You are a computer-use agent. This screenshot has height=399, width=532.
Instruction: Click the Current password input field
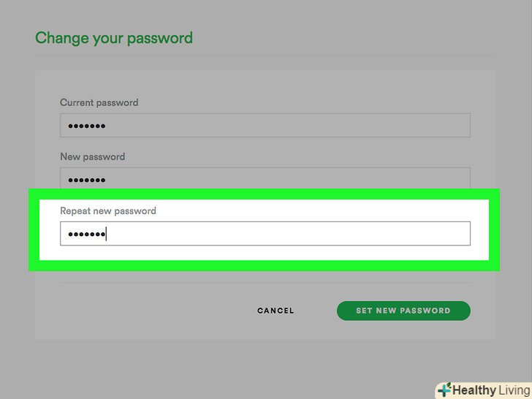tap(265, 126)
